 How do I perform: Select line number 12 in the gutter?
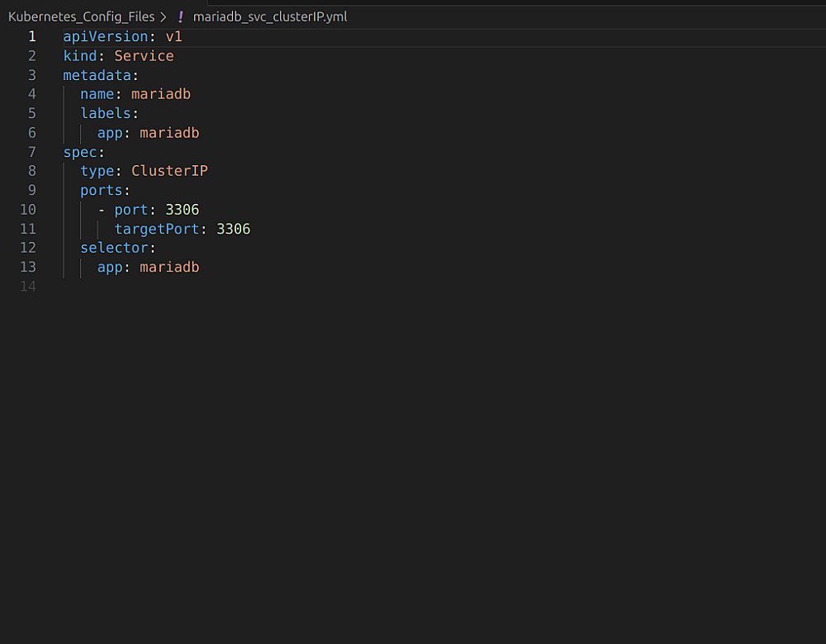(x=28, y=248)
